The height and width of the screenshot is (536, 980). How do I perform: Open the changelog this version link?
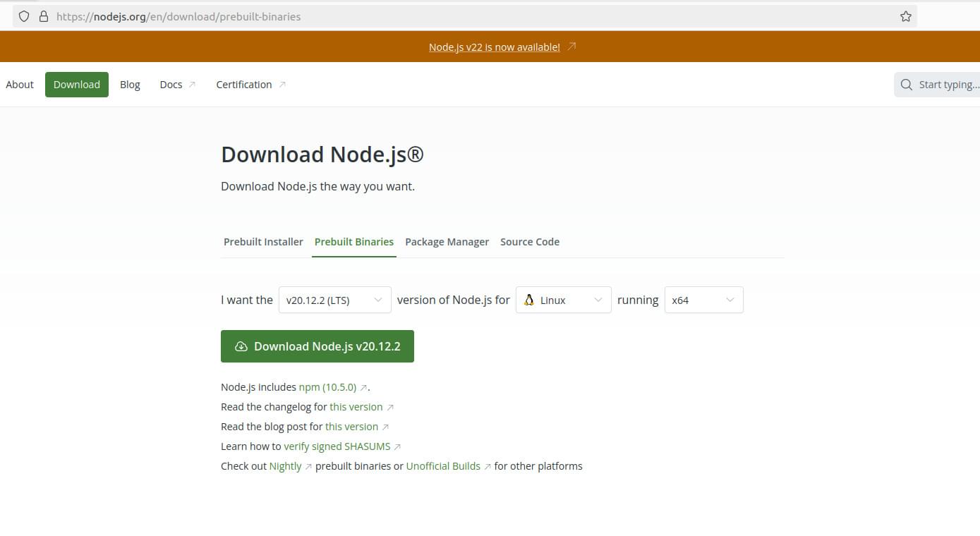pyautogui.click(x=356, y=407)
